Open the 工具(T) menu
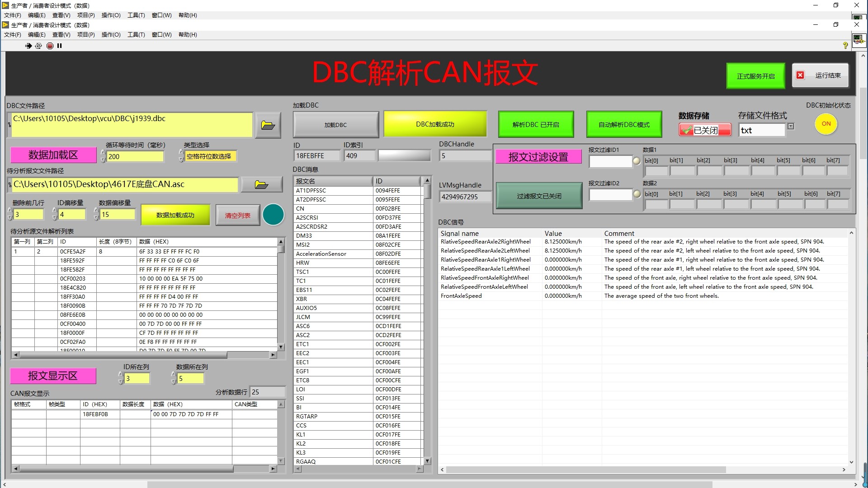 (x=136, y=35)
